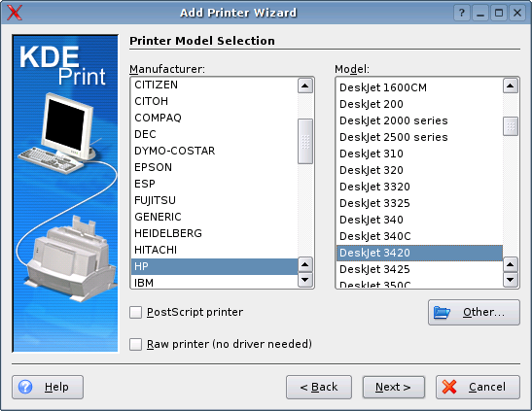Screen dimensions: 532x411
Task: Click Model list lower scroll-up arrow
Action: tap(511, 264)
